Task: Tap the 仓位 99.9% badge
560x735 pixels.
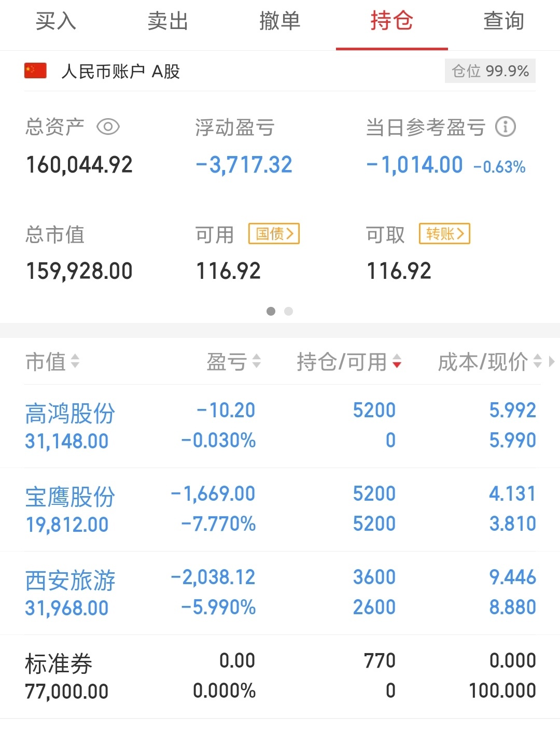Action: tap(490, 71)
